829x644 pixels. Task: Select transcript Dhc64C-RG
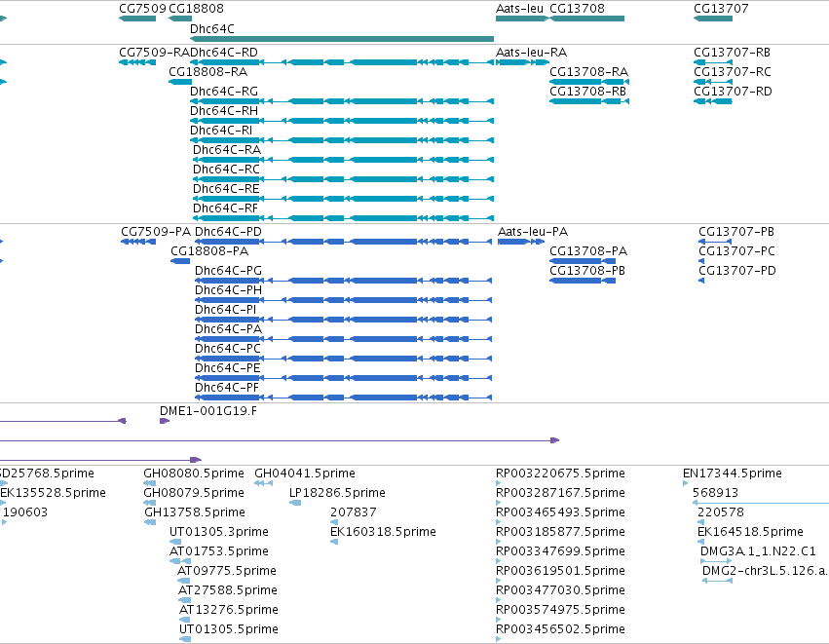coord(224,92)
